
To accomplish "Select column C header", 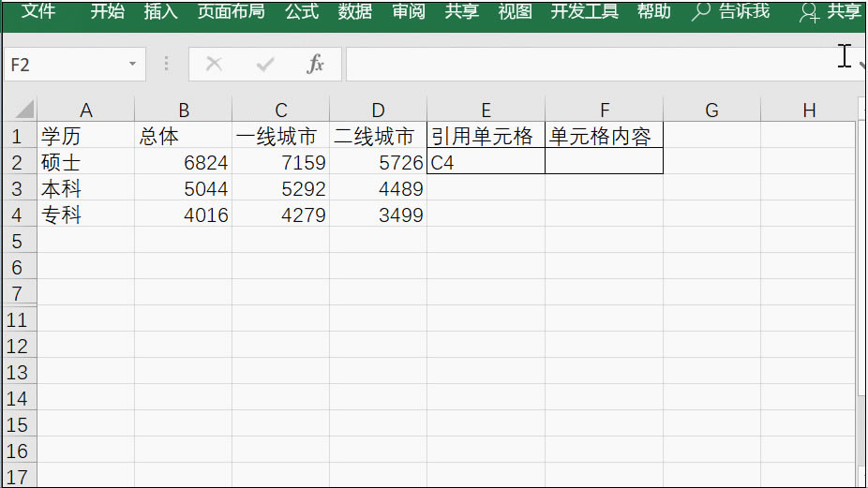I will 280,110.
